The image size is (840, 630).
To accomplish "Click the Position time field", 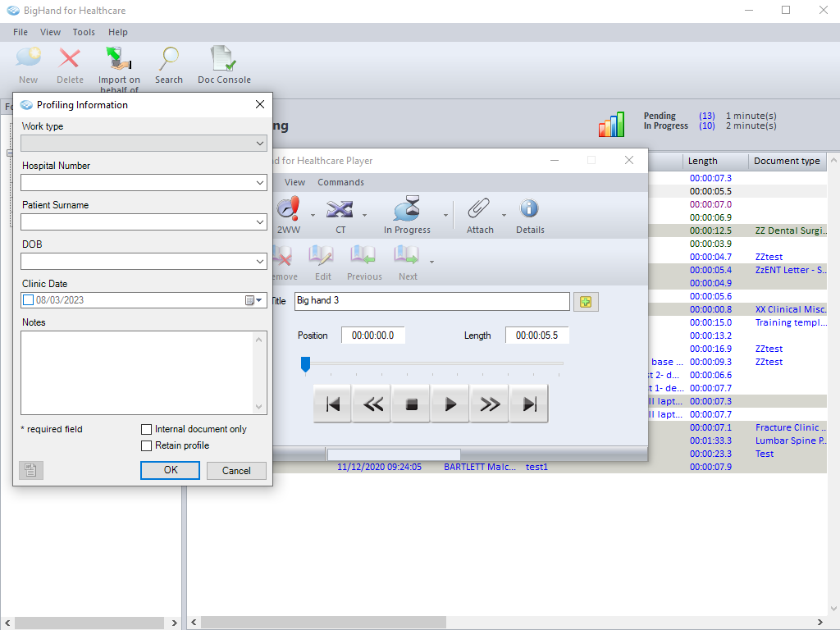I will coord(373,336).
